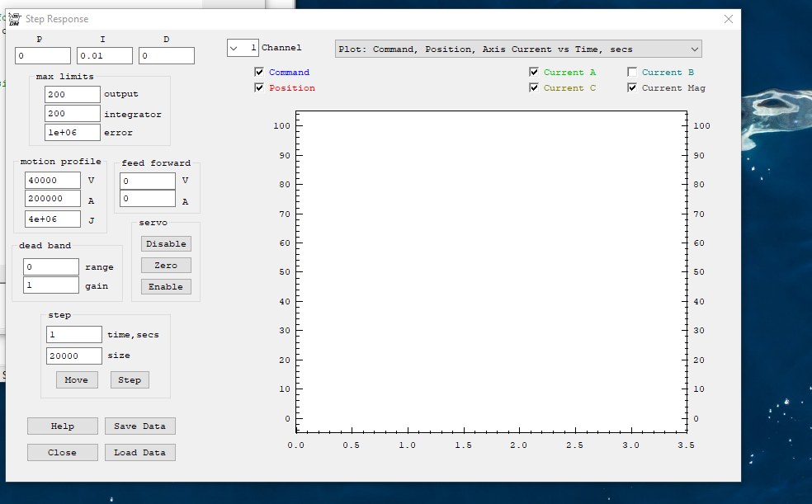
Task: Toggle the Command checkbox
Action: 260,73
